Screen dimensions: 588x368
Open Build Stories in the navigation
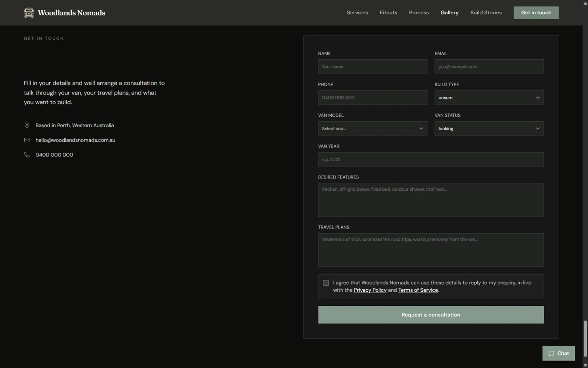point(486,13)
